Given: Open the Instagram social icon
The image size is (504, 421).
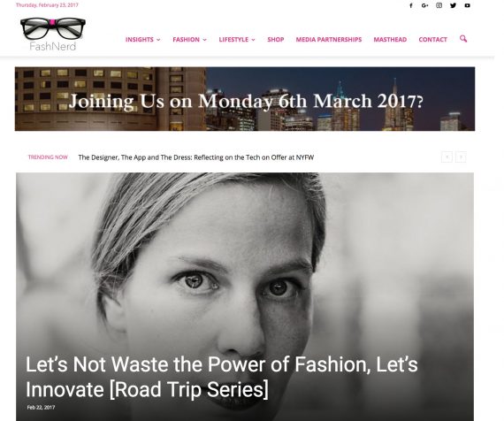Looking at the screenshot, I should [439, 5].
